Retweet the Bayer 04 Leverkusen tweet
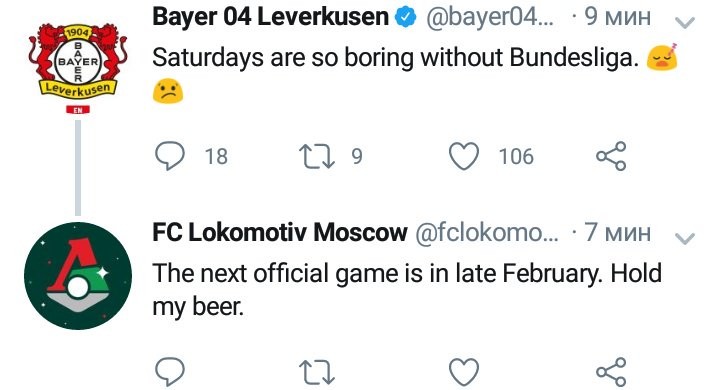 tap(317, 156)
